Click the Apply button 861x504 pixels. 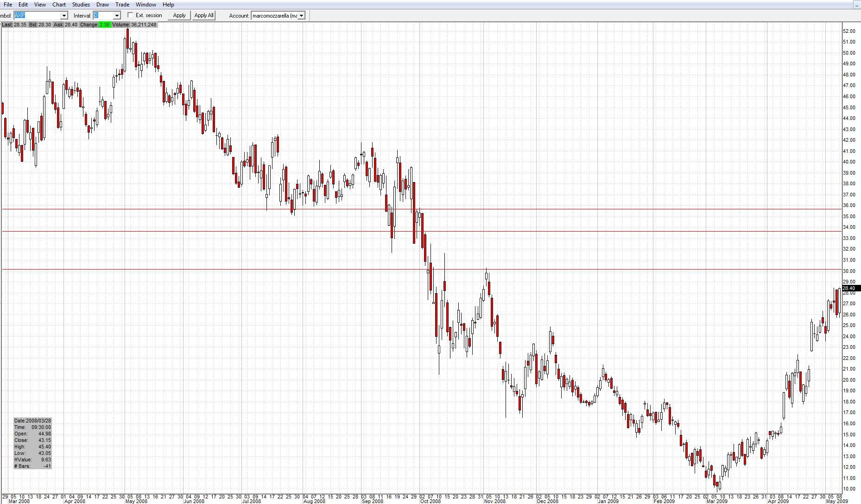point(179,15)
